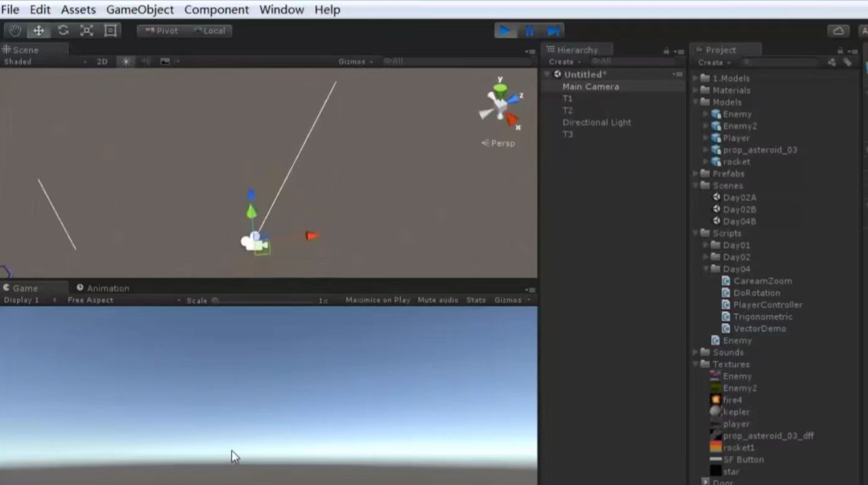Open the Game view Gizmos dropdown
This screenshot has width=868, height=485.
512,300
